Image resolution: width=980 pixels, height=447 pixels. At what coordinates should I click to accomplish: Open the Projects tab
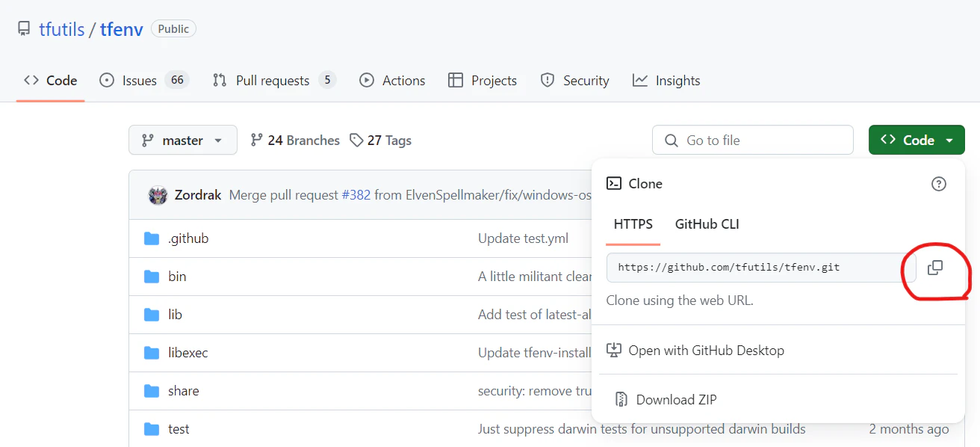483,80
